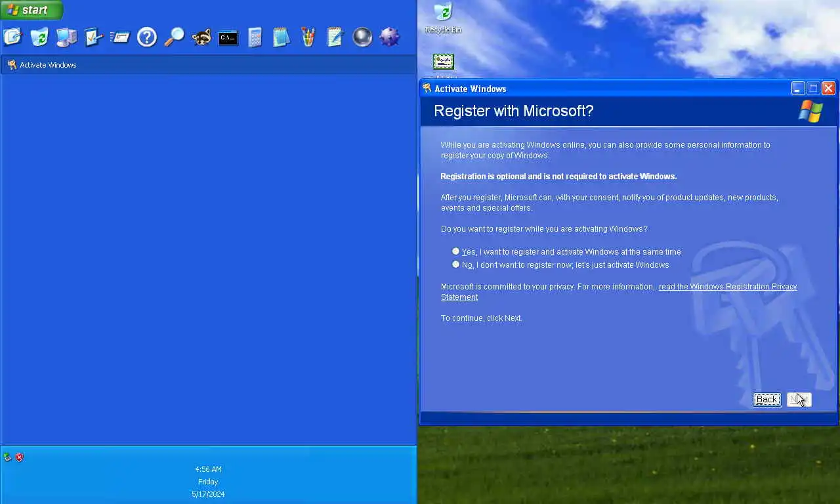Click the Windows flag logo in the dialog header
Viewport: 840px width, 504px height.
[x=810, y=111]
